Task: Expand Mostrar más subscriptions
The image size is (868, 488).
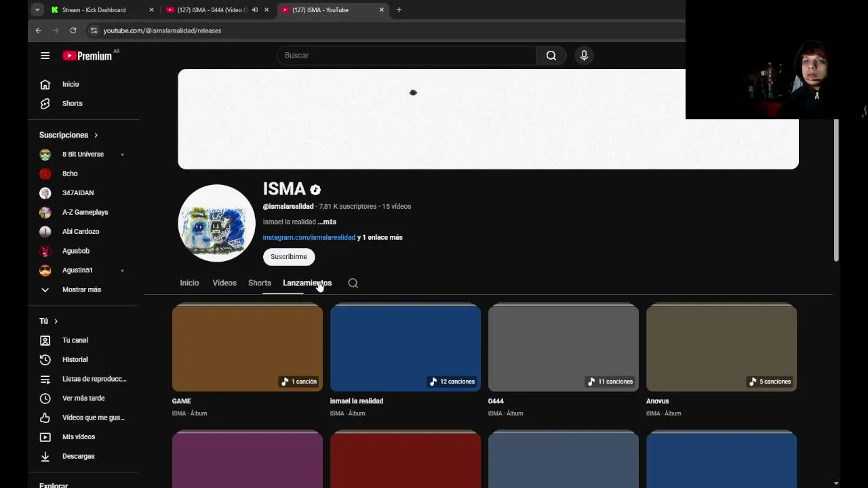Action: tap(81, 289)
